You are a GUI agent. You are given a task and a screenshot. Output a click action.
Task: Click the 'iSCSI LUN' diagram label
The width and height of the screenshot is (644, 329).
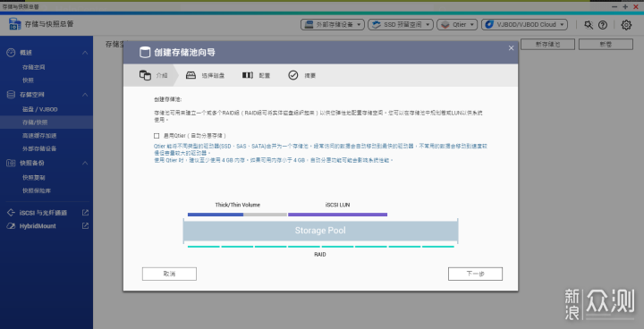click(337, 205)
